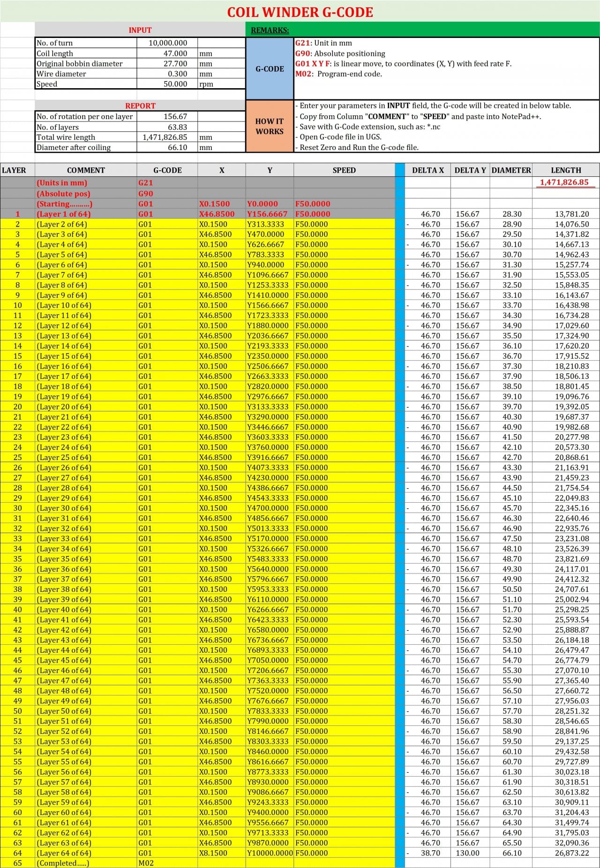Select the Y156.6667 cell
The width and height of the screenshot is (600, 868).
coord(270,214)
